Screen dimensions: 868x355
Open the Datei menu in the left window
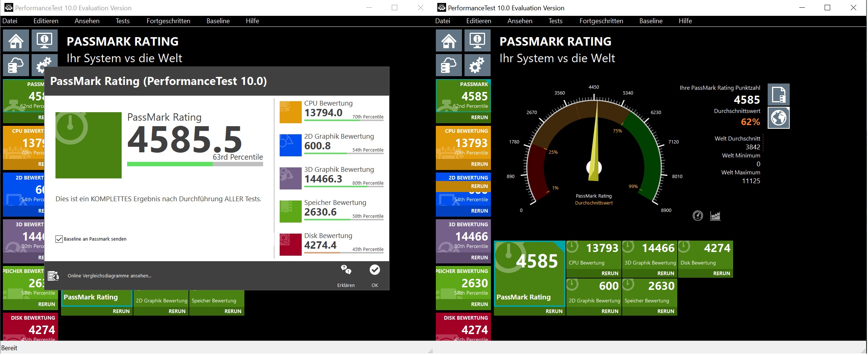[10, 21]
